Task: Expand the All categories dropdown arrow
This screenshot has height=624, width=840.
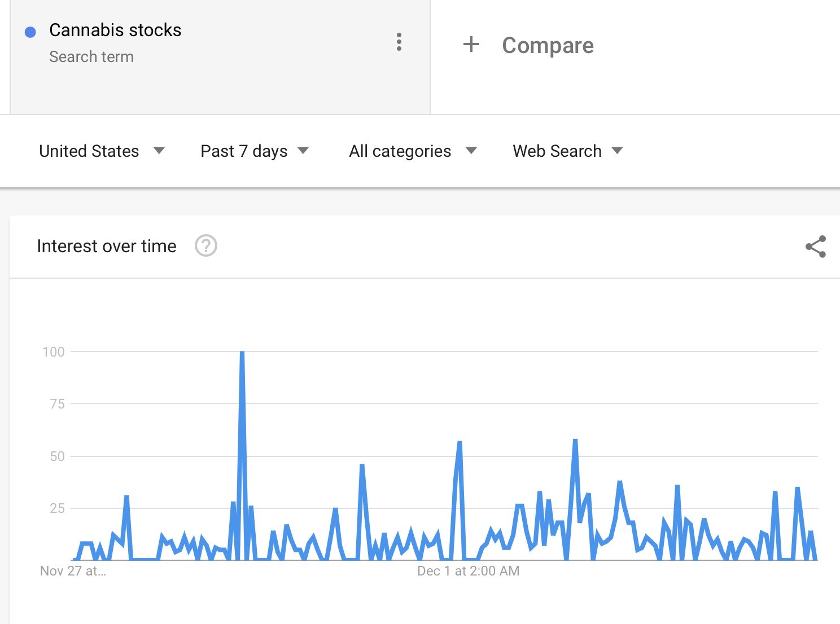Action: point(471,151)
